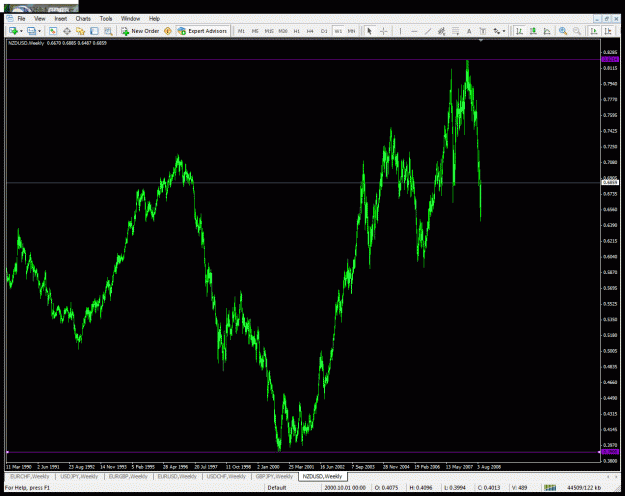Click the gray current price line

(x=303, y=183)
